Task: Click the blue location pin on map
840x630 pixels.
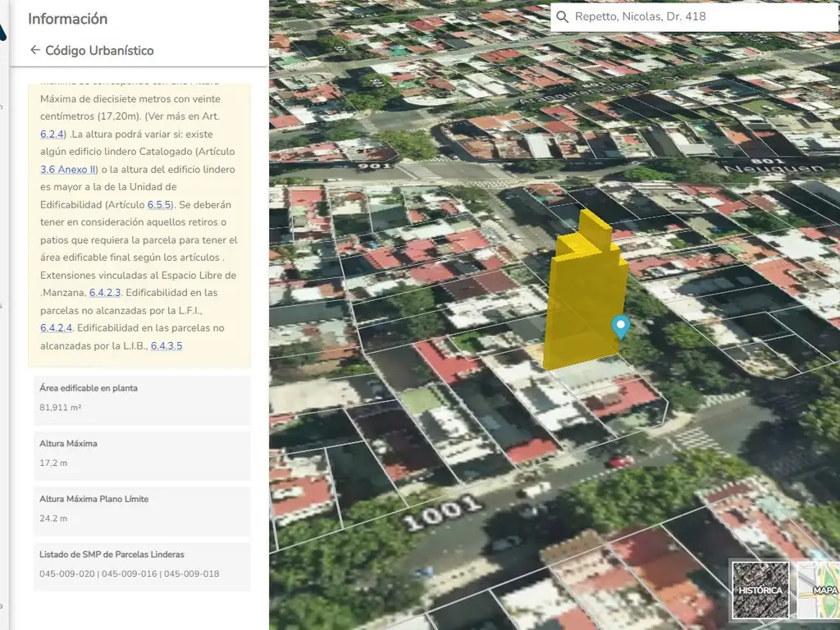Action: tap(621, 326)
